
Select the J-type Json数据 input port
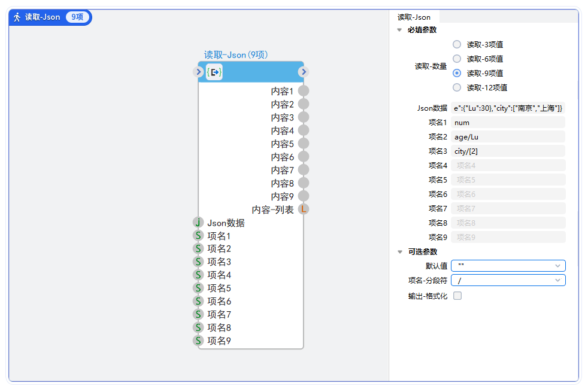pos(198,222)
